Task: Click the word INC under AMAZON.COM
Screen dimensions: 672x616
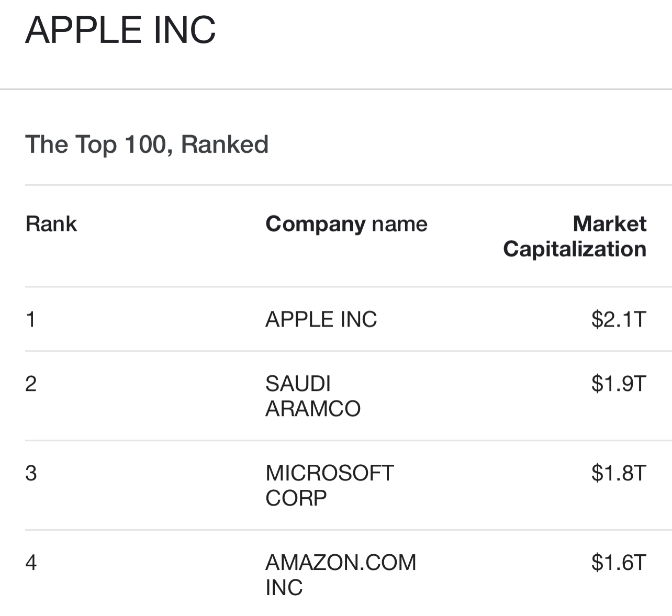Action: tap(284, 588)
